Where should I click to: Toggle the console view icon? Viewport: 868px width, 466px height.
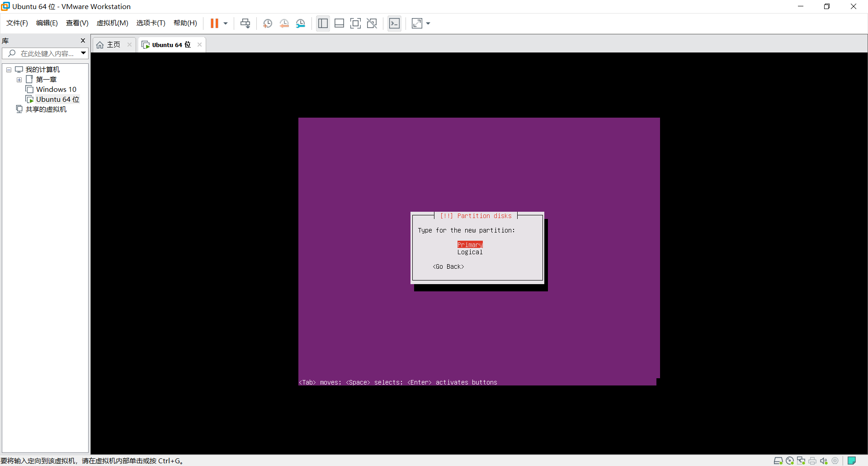tap(394, 23)
